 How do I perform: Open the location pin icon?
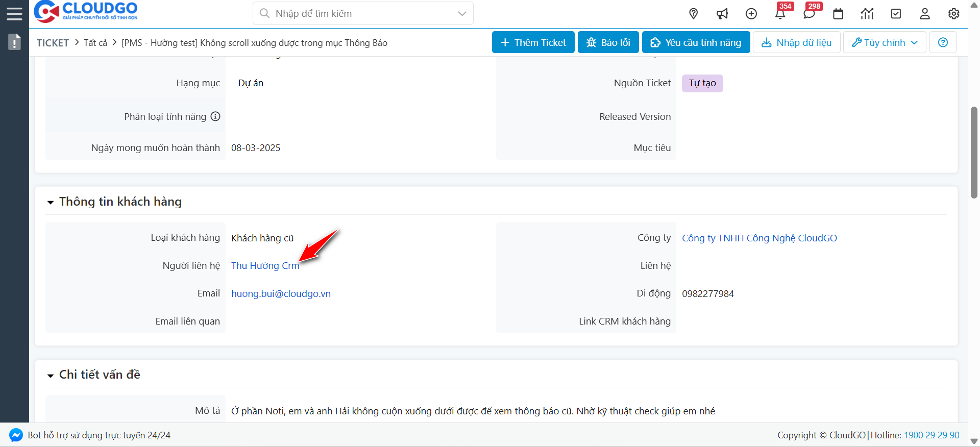click(693, 14)
